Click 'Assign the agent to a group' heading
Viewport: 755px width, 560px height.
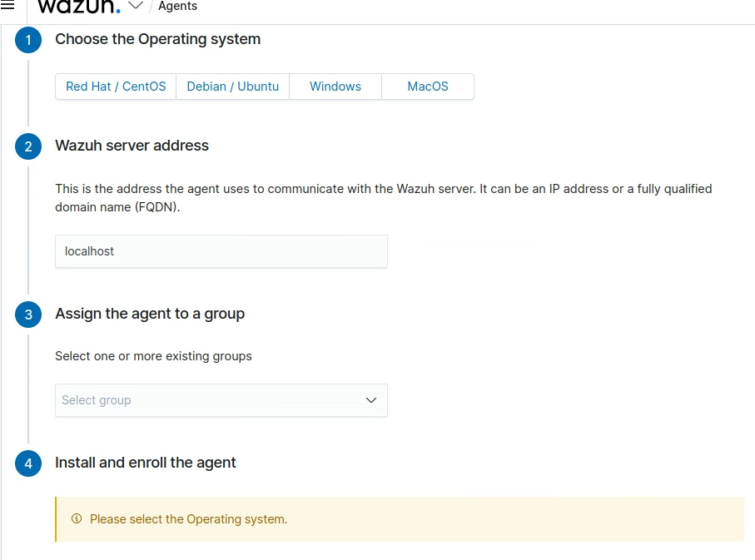tap(150, 314)
